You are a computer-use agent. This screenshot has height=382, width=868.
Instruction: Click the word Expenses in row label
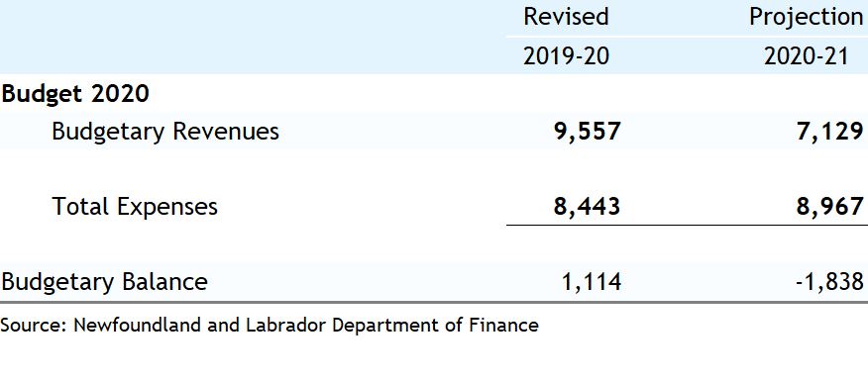[x=167, y=207]
